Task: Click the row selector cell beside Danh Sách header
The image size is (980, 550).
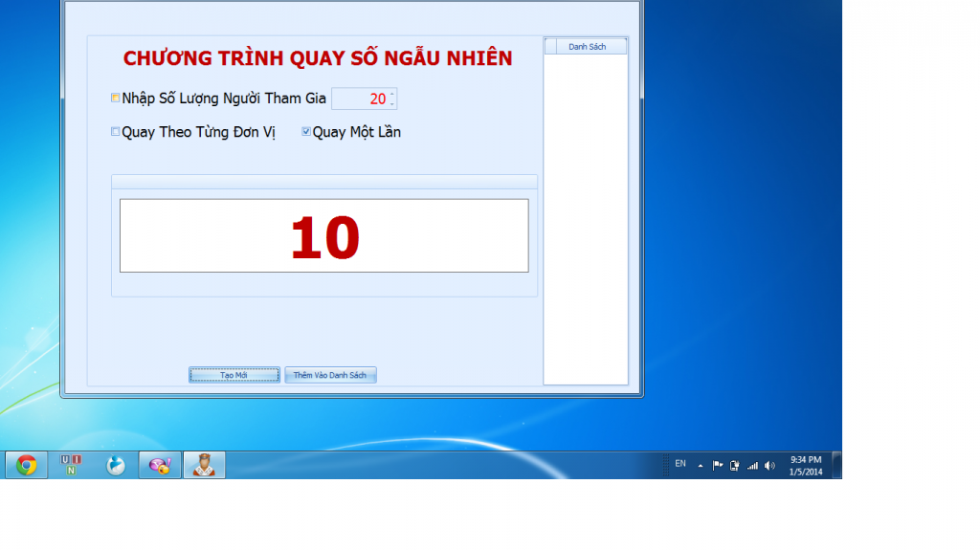Action: click(550, 47)
